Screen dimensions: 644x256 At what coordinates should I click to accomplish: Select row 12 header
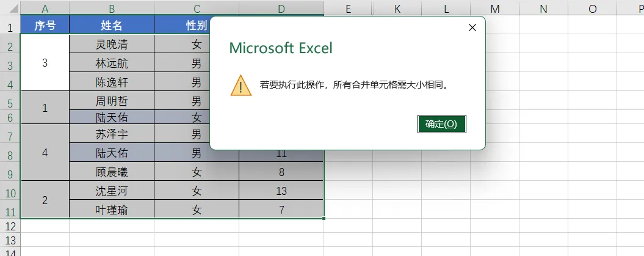pyautogui.click(x=10, y=225)
